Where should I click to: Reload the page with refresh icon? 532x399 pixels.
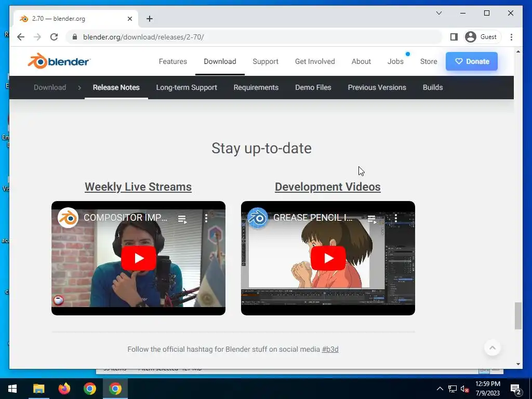(x=54, y=37)
